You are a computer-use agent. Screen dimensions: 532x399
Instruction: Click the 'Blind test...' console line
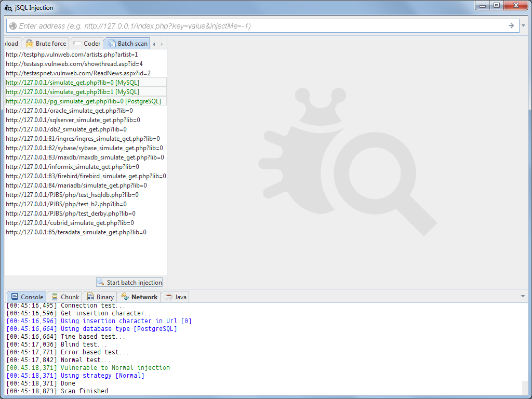pyautogui.click(x=57, y=344)
